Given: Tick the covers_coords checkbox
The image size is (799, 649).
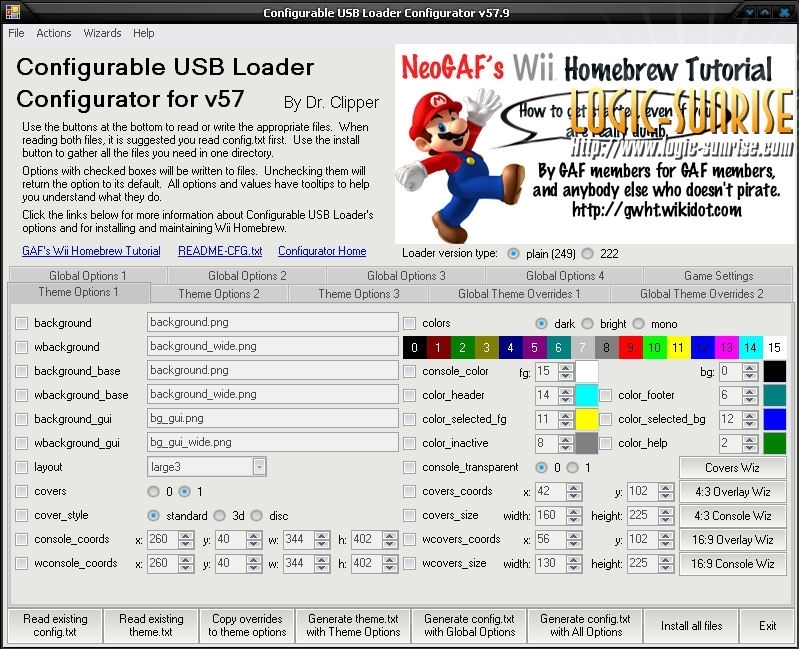Looking at the screenshot, I should coord(409,491).
